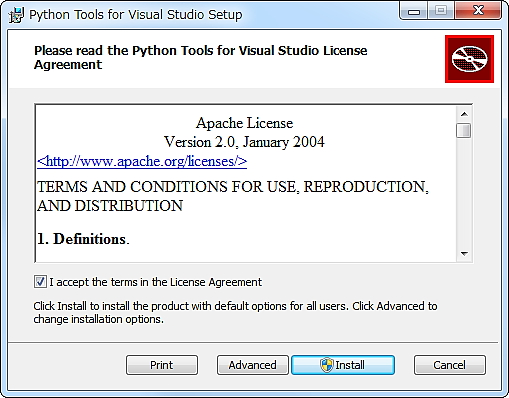Click the 'TERMS AND CONDITIONS' paragraph text
The image size is (509, 398).
233,196
